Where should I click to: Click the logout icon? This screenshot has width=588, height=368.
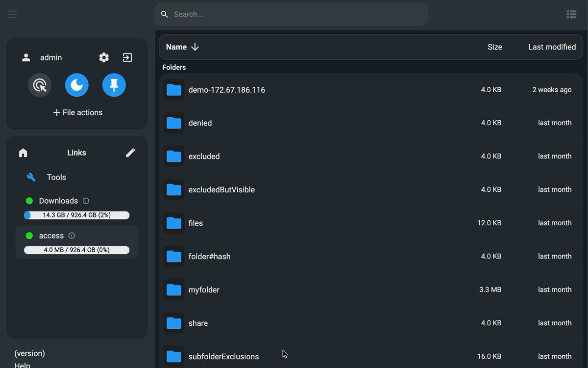pyautogui.click(x=127, y=57)
